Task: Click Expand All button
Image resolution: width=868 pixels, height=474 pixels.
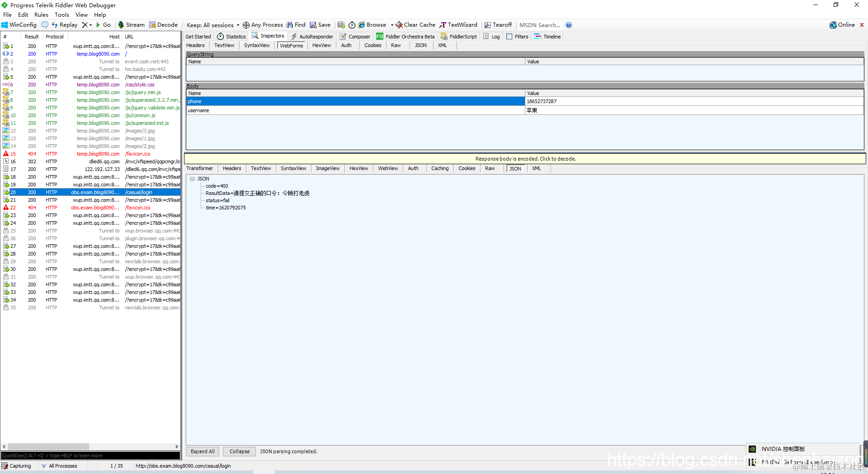Action: [203, 451]
